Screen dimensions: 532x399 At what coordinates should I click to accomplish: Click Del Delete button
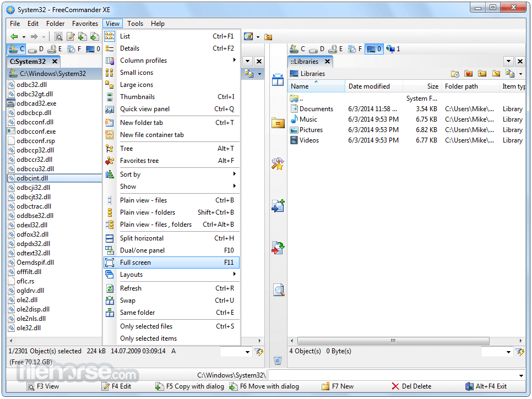click(411, 386)
